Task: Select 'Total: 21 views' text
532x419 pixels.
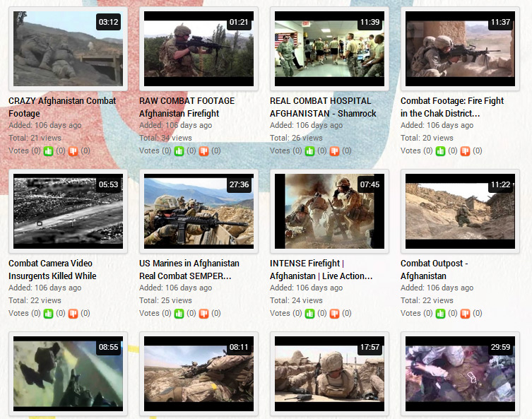Action: click(x=35, y=138)
